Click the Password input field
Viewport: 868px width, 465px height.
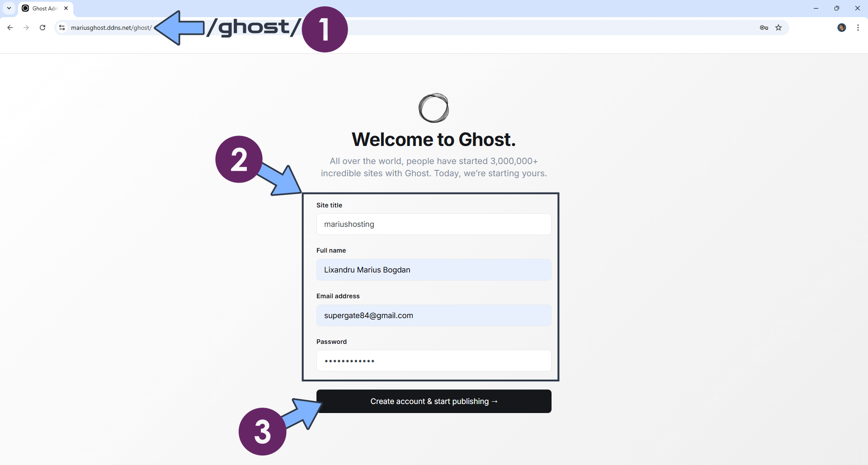[434, 361]
